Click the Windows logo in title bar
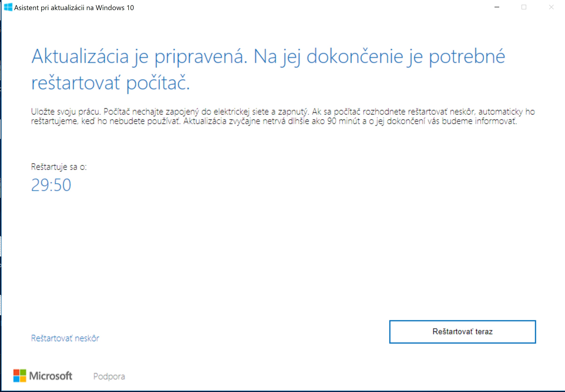The width and height of the screenshot is (565, 392). (x=8, y=7)
